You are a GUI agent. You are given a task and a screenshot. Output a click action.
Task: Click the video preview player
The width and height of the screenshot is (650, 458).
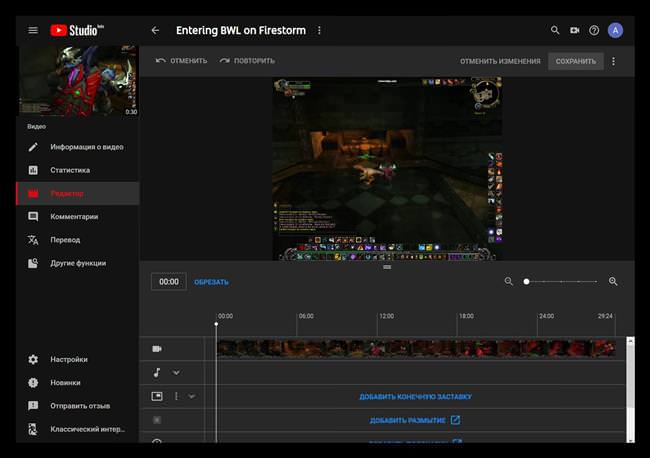(387, 169)
